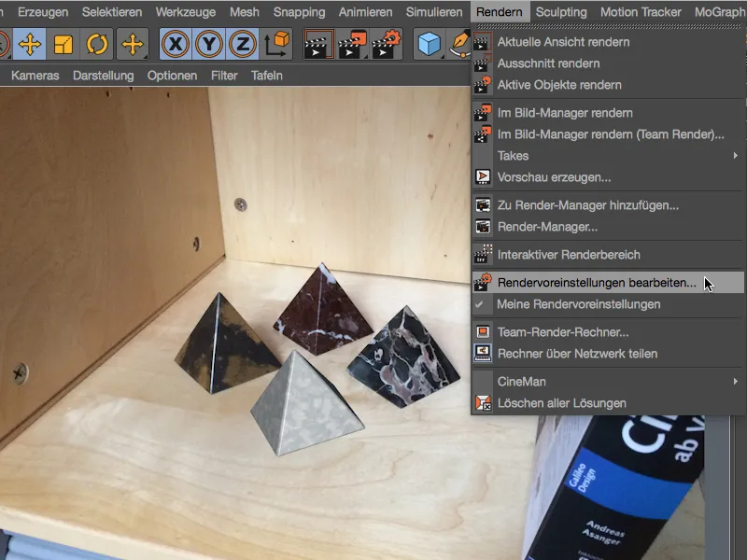747x560 pixels.
Task: Click the Rendervoreinstellungen bearbeiten gear icon
Action: [x=483, y=283]
